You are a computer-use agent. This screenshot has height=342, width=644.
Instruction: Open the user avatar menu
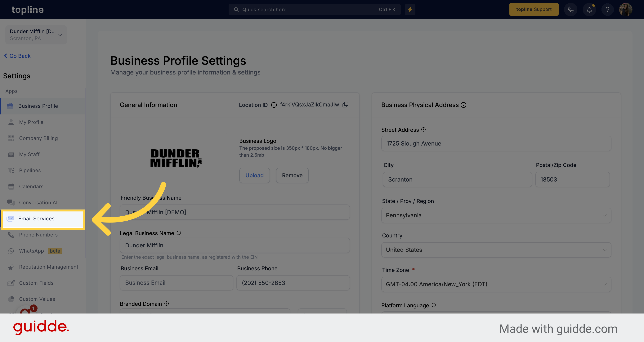626,10
